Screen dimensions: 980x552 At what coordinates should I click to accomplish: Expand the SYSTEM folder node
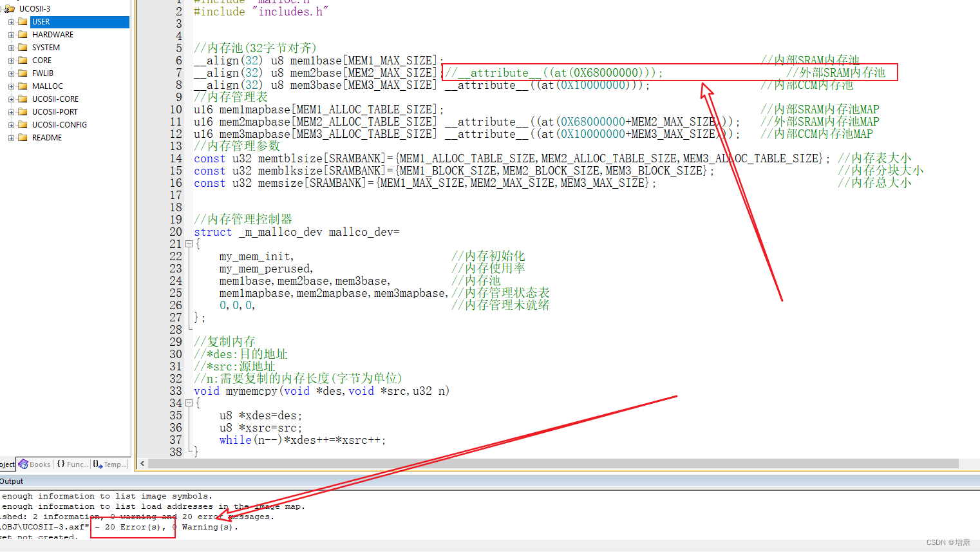click(x=11, y=48)
